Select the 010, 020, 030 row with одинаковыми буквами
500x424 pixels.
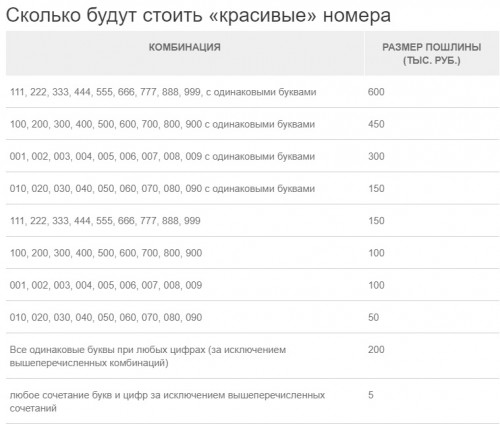click(x=252, y=188)
